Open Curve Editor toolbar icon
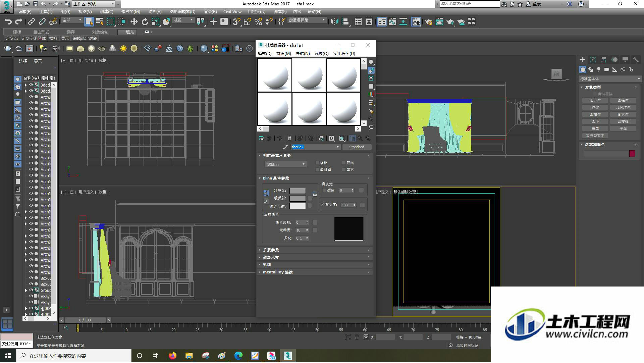 tap(392, 22)
